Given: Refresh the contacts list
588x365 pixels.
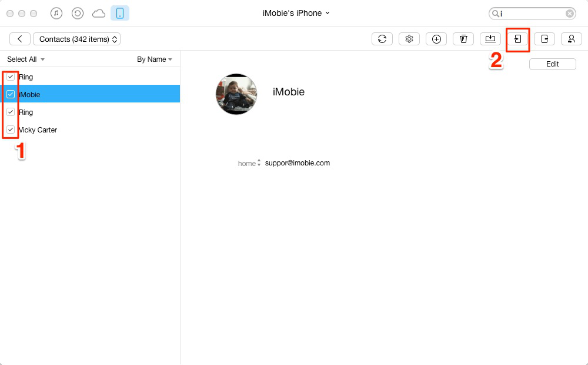Looking at the screenshot, I should pyautogui.click(x=382, y=39).
